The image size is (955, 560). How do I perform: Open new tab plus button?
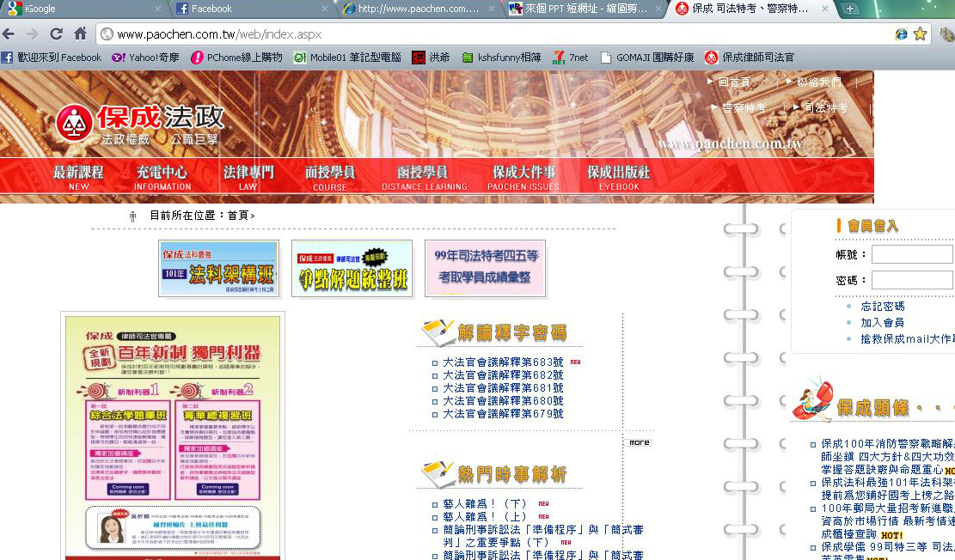(x=849, y=9)
